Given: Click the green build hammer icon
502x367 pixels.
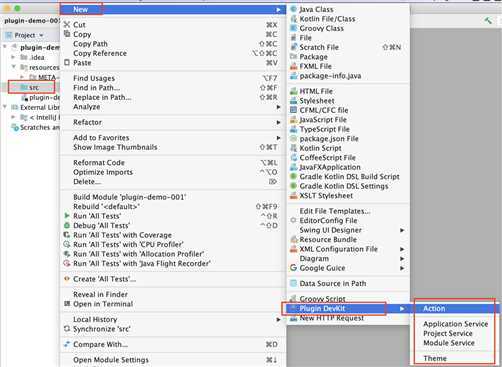Looking at the screenshot, I should (488, 21).
